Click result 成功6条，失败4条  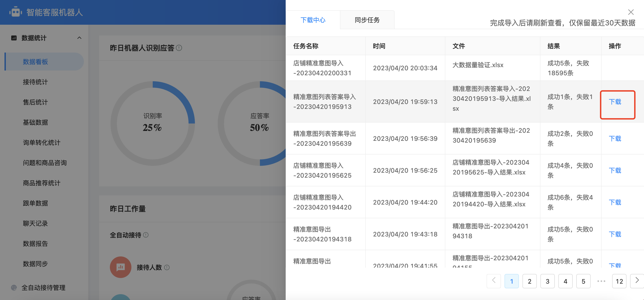pos(570,202)
